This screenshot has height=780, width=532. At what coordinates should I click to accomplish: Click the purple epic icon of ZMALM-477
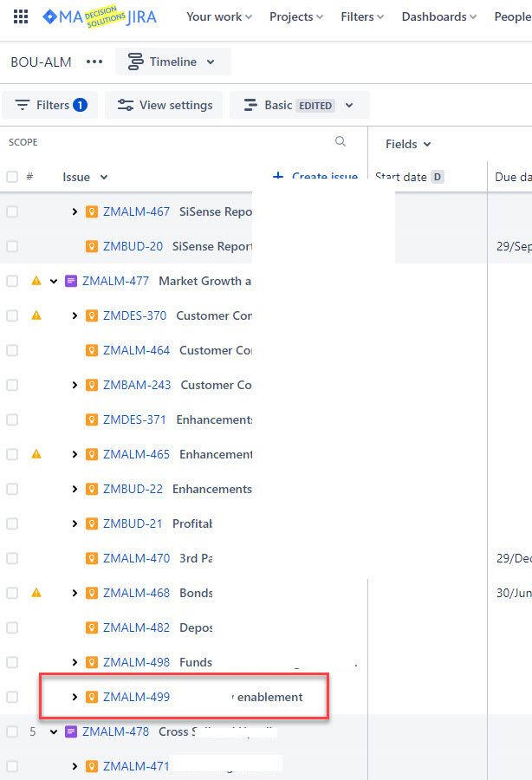[x=71, y=281]
